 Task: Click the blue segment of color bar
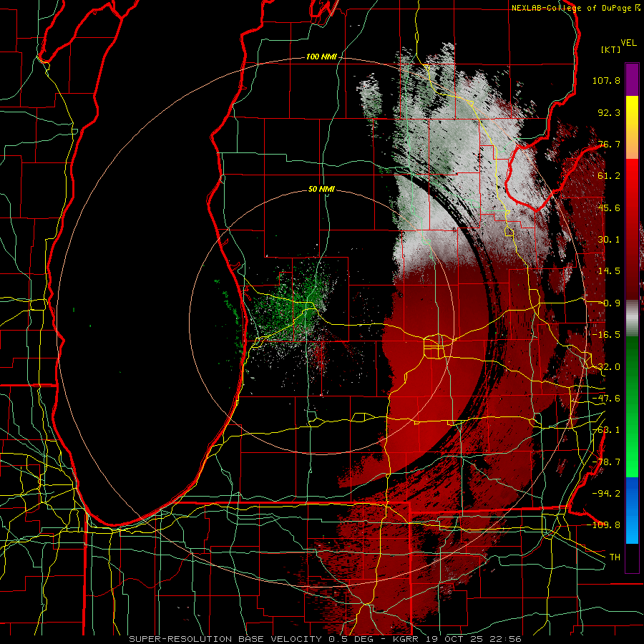(x=632, y=510)
